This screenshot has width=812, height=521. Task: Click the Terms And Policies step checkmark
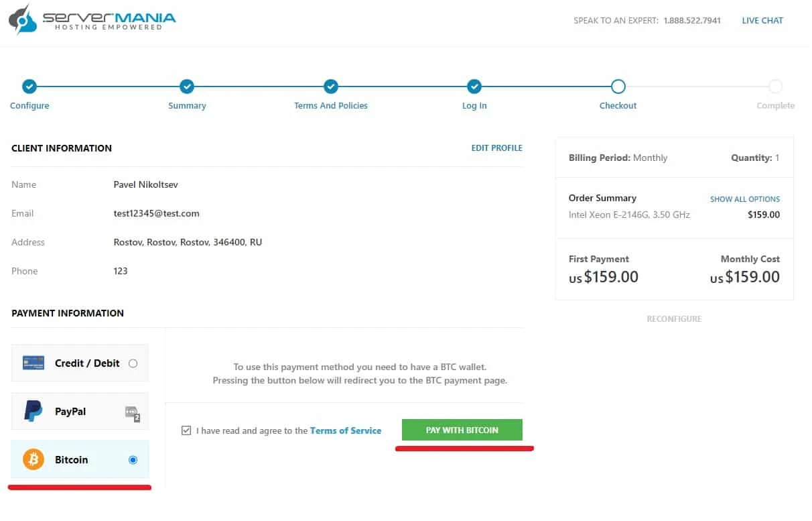(x=331, y=86)
